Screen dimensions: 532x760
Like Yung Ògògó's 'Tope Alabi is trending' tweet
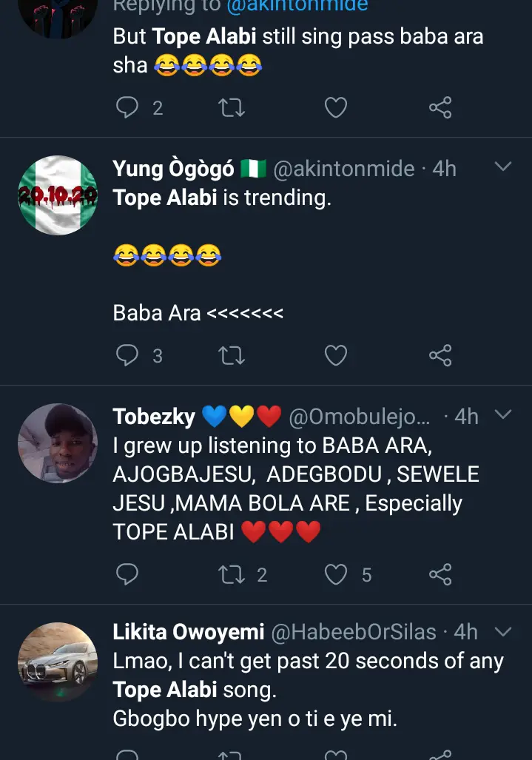tap(336, 356)
